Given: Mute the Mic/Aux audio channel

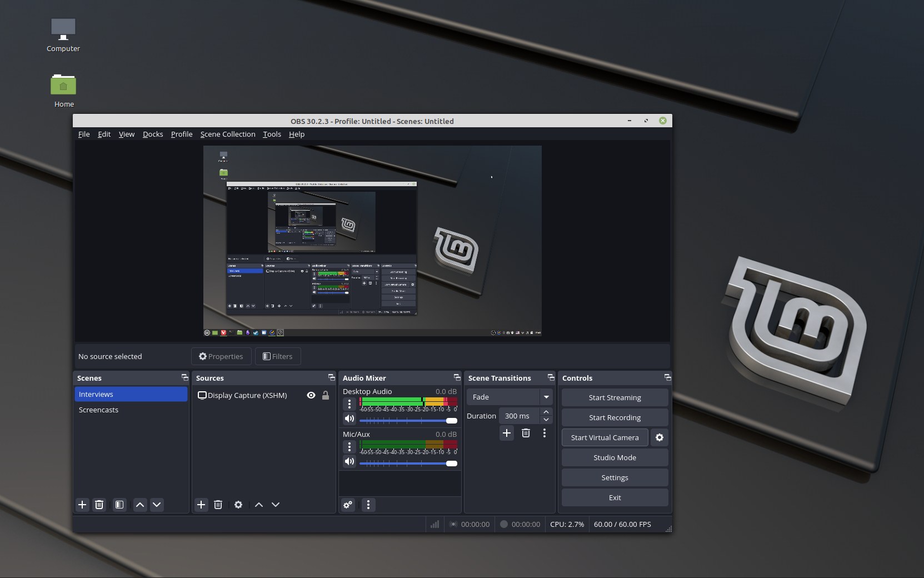Looking at the screenshot, I should pyautogui.click(x=349, y=461).
